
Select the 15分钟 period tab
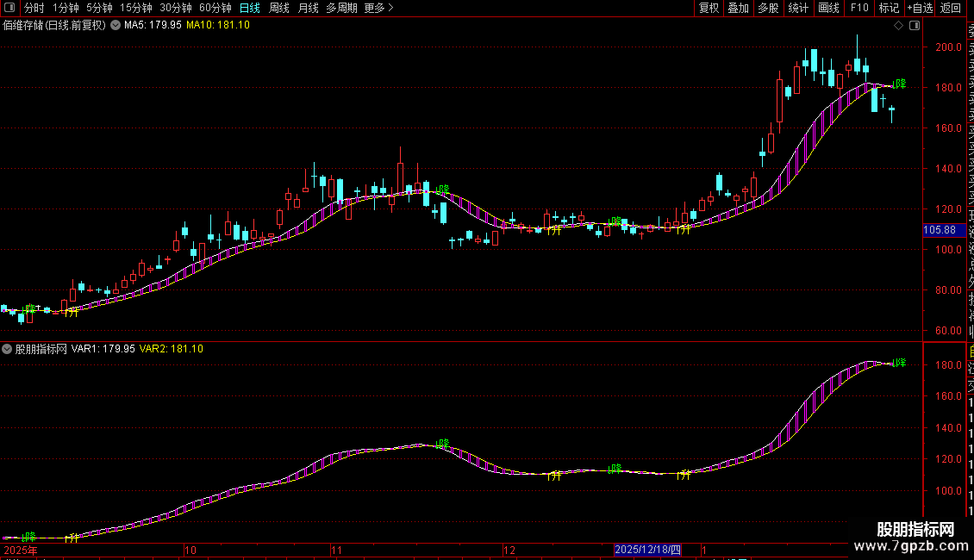tap(136, 8)
